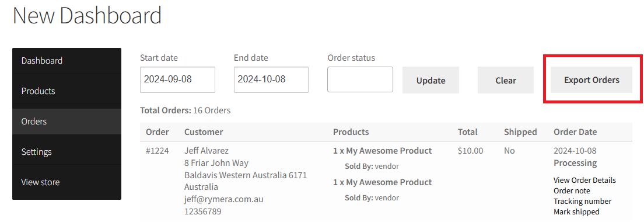This screenshot has width=644, height=222.
Task: Focus the End date field
Action: (271, 80)
